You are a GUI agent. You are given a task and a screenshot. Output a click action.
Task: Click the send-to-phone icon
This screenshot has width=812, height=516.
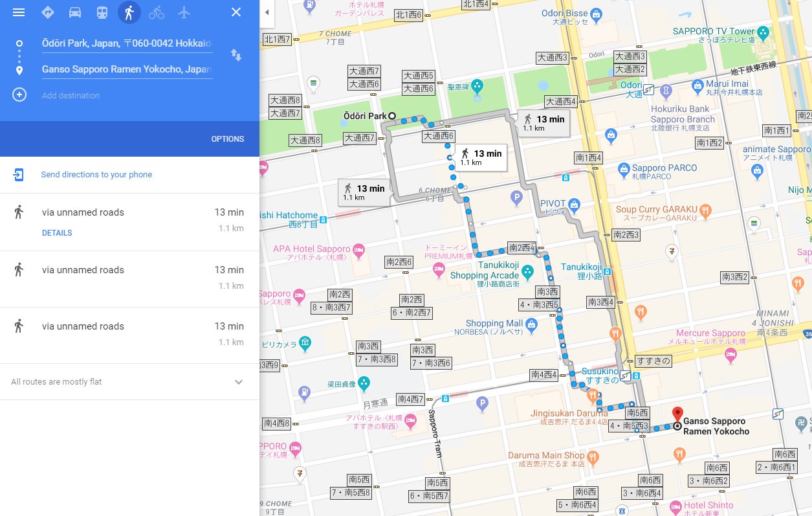(19, 175)
